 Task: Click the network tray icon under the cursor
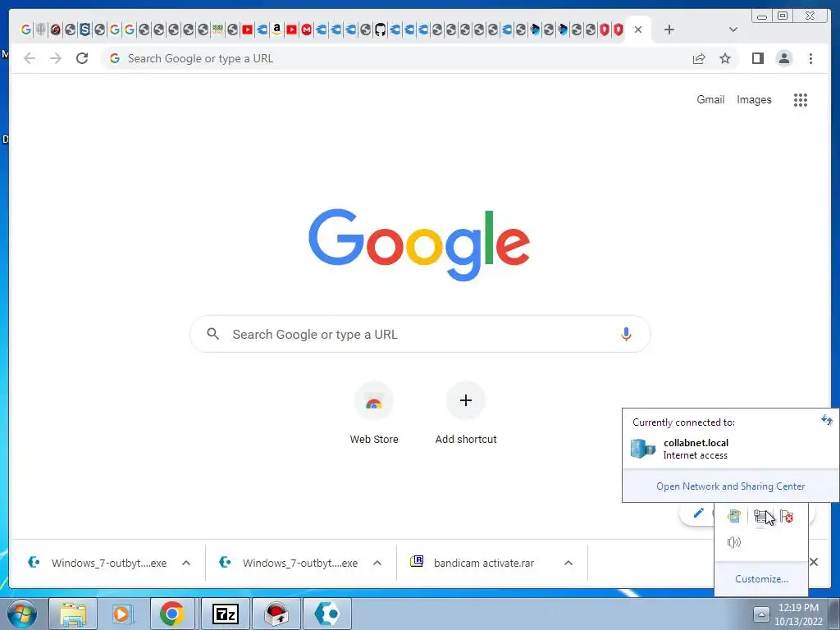pos(761,516)
